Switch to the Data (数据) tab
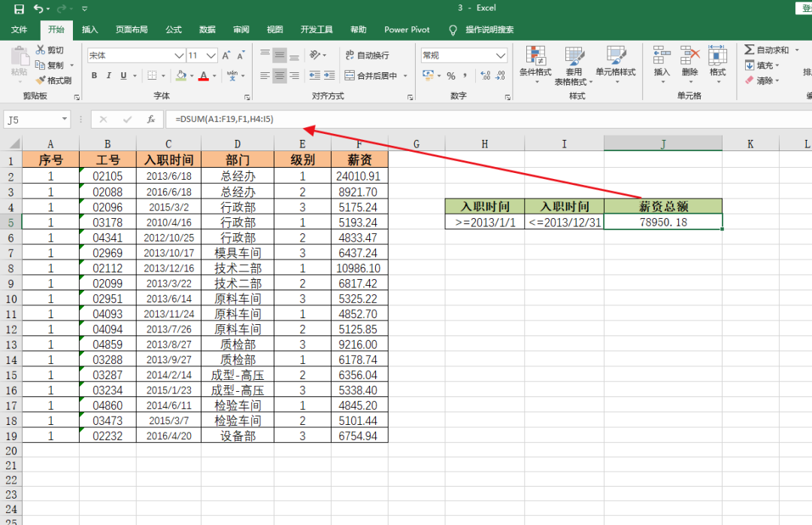 [208, 29]
